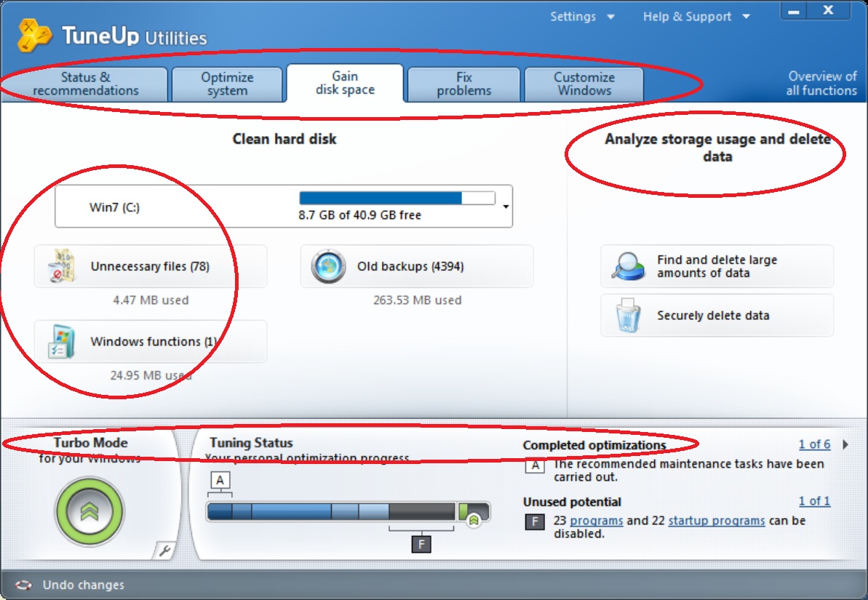The height and width of the screenshot is (600, 868).
Task: Click the dark unused segment of tuning bar
Action: (422, 511)
